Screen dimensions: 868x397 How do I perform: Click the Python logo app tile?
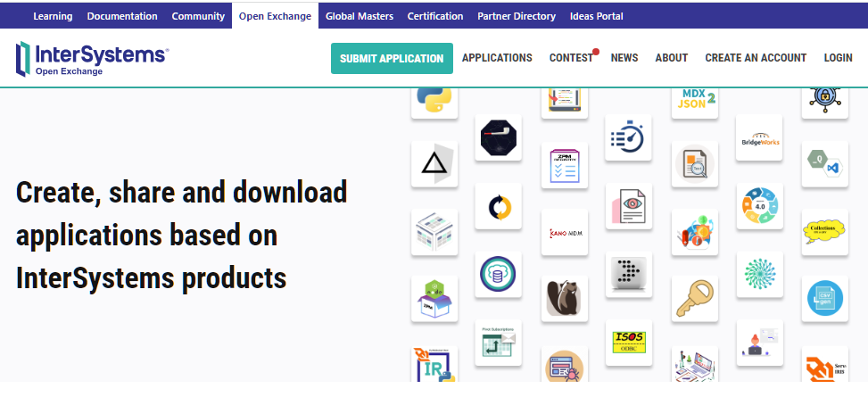(x=434, y=103)
